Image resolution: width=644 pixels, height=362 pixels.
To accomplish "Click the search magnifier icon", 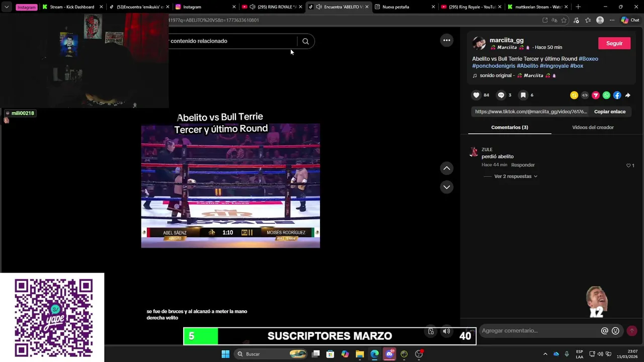I will tap(305, 41).
